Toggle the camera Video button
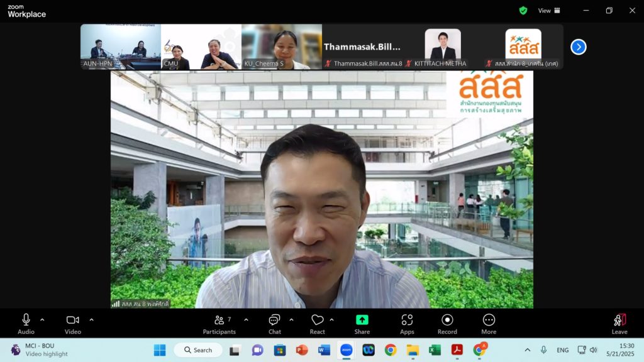Image resolution: width=644 pixels, height=362 pixels. click(73, 323)
